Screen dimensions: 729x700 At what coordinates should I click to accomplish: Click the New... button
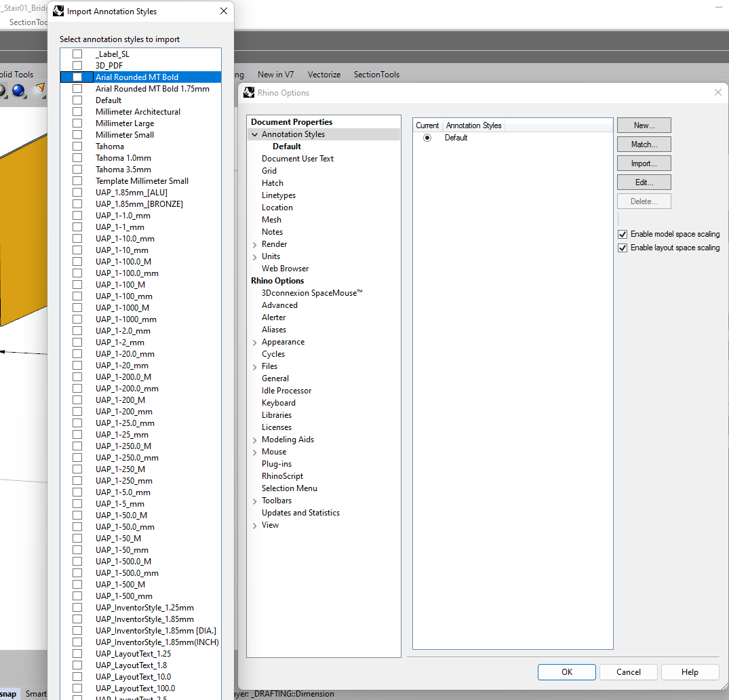coord(644,125)
